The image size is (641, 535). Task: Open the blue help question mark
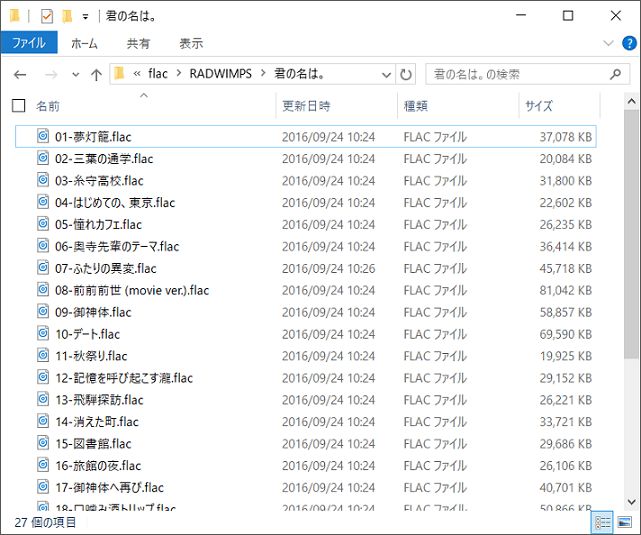coord(629,43)
